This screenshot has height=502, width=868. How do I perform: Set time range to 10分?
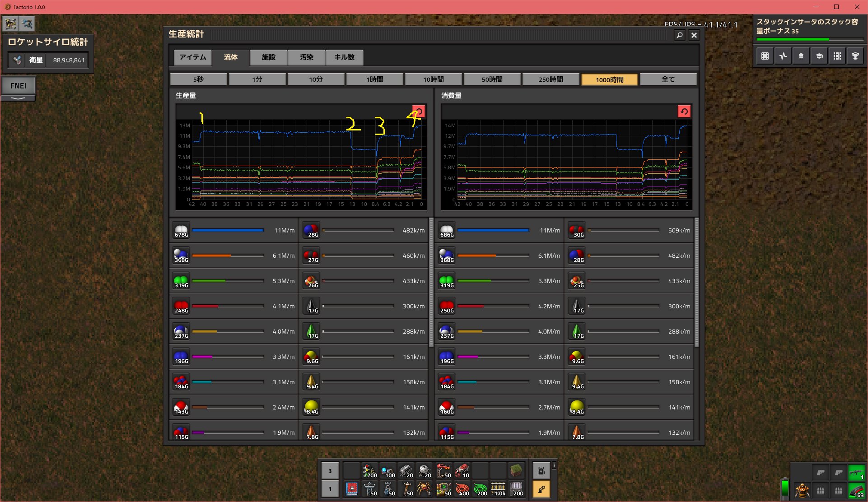point(316,79)
